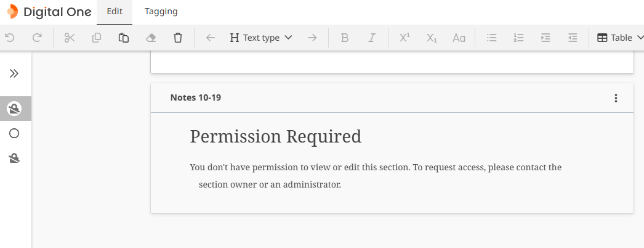Click the Undo icon in toolbar

click(x=9, y=38)
